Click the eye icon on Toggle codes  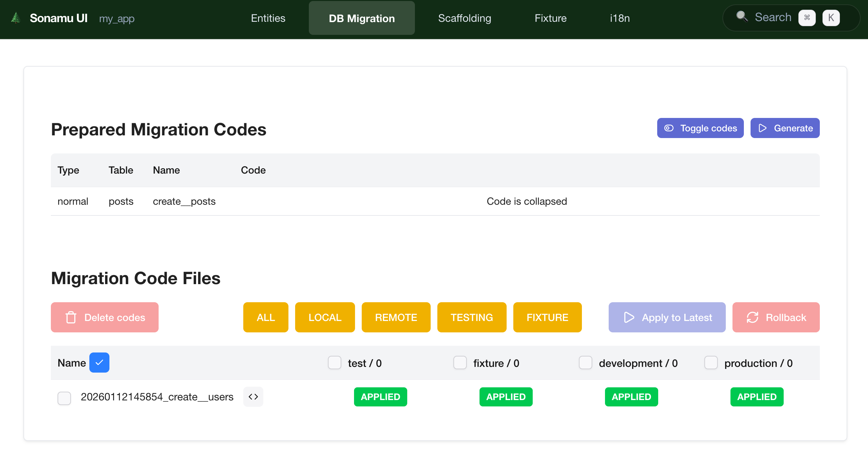669,128
